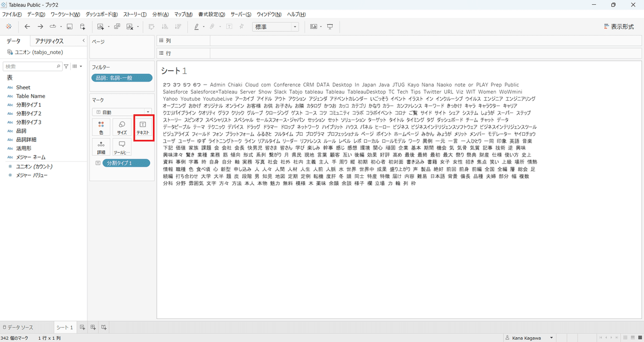Open the 書式設定(O) menu
The width and height of the screenshot is (644, 342).
pos(211,14)
